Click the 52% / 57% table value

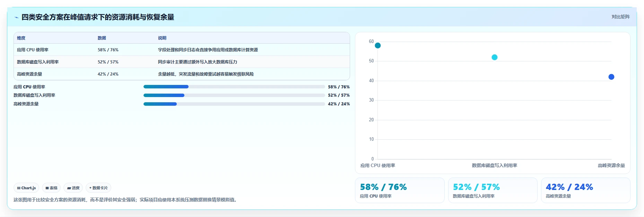click(x=108, y=62)
